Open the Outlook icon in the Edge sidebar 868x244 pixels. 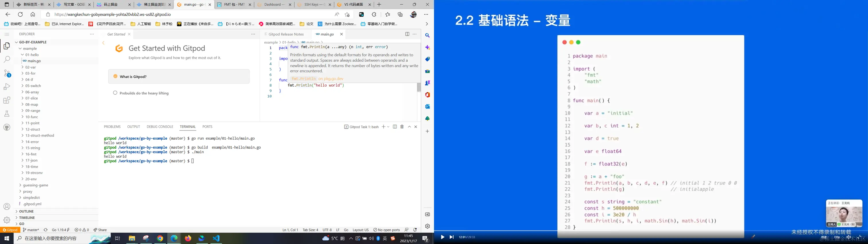[427, 106]
